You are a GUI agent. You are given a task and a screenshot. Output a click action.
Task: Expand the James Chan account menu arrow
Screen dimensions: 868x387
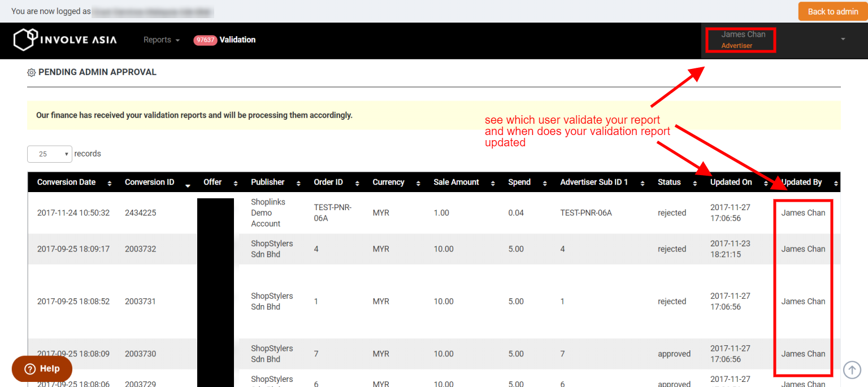[x=843, y=39]
